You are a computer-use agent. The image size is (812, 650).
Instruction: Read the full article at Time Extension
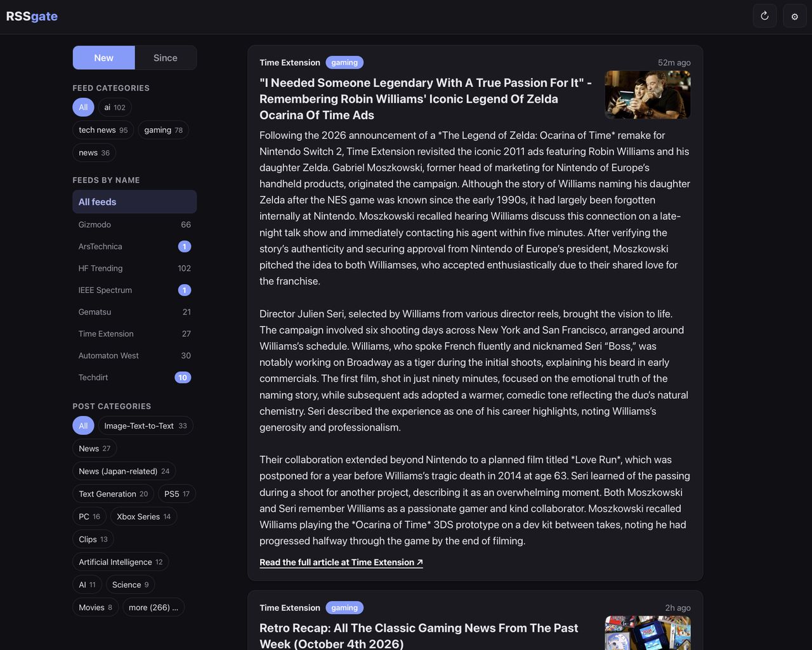click(341, 562)
